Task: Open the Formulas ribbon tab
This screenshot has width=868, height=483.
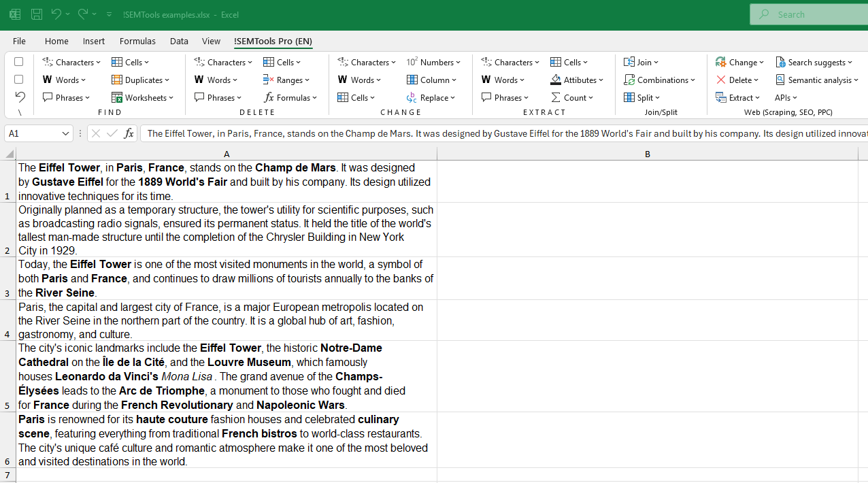Action: pos(137,41)
